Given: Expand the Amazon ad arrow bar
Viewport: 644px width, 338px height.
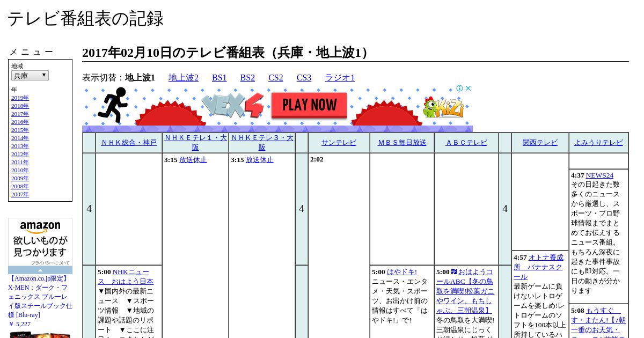Looking at the screenshot, I should (x=40, y=270).
